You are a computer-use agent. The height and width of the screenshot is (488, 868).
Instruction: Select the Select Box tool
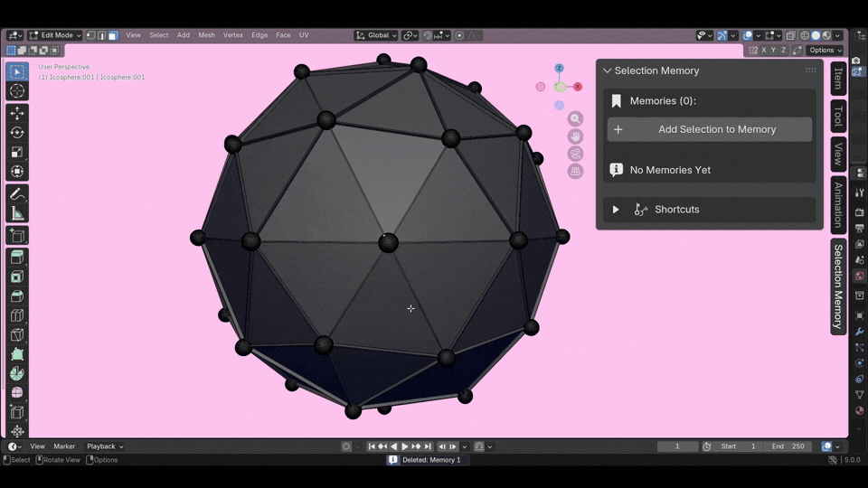click(17, 72)
